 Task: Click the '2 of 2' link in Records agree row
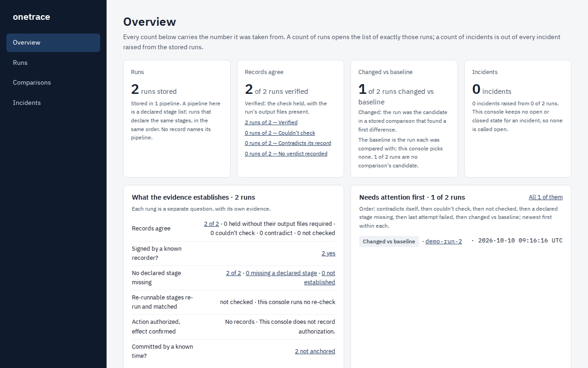pos(211,224)
